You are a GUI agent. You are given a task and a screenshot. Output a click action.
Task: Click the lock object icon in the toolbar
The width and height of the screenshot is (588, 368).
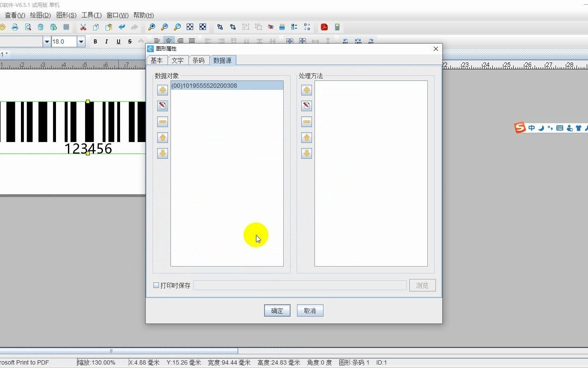pos(282,27)
